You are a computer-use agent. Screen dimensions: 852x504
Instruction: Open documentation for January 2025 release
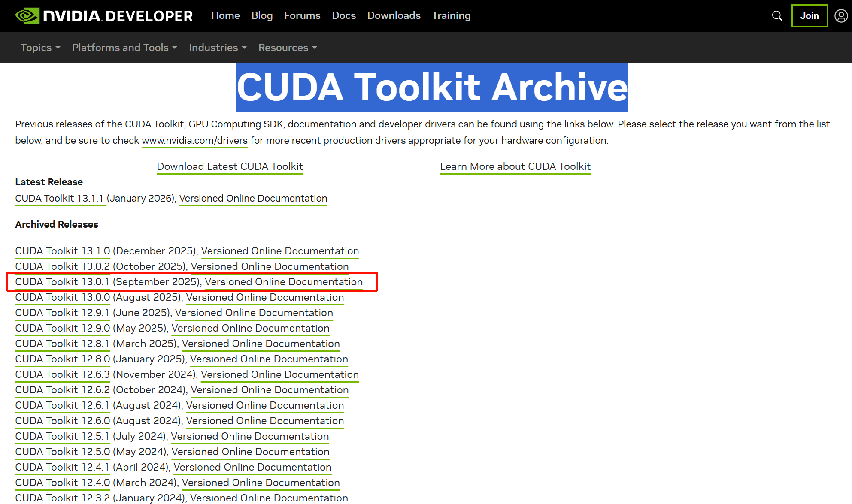(269, 359)
